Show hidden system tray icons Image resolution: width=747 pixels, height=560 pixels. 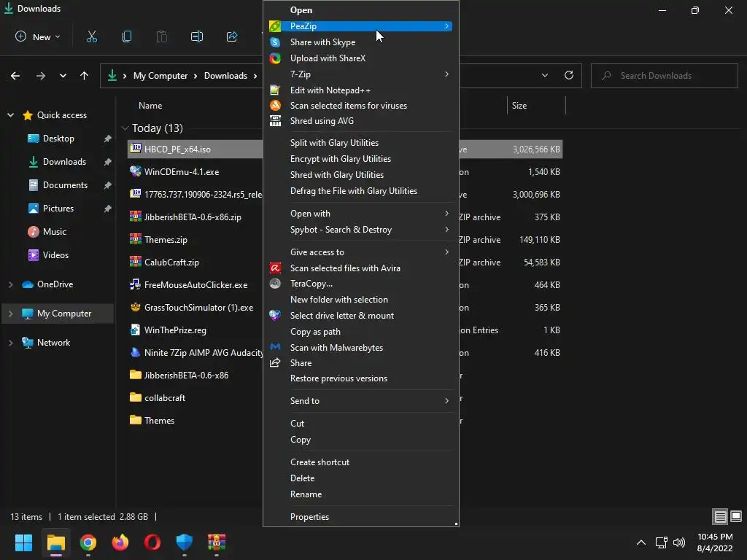pyautogui.click(x=641, y=542)
